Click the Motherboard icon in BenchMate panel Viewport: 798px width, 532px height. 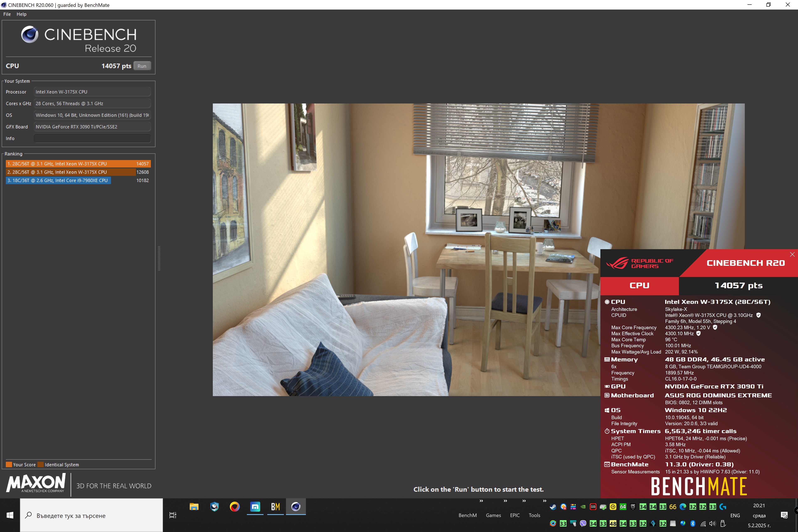click(x=607, y=396)
